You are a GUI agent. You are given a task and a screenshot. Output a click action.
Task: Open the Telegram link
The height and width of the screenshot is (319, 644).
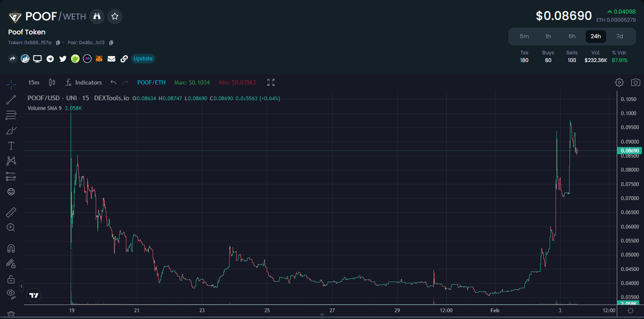pos(50,58)
